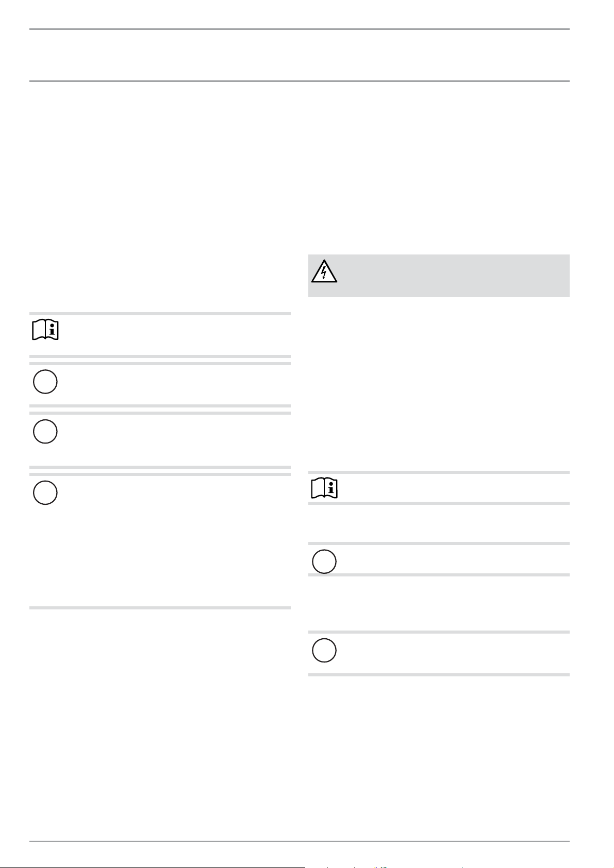
Task: Click the lowest circle in the right column
Action: pyautogui.click(x=324, y=650)
